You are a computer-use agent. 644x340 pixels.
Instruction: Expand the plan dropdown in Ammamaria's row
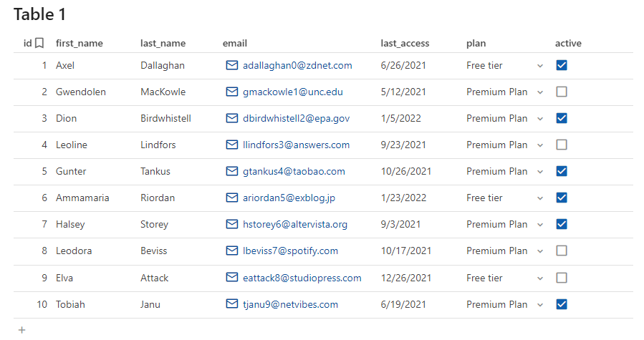[540, 198]
